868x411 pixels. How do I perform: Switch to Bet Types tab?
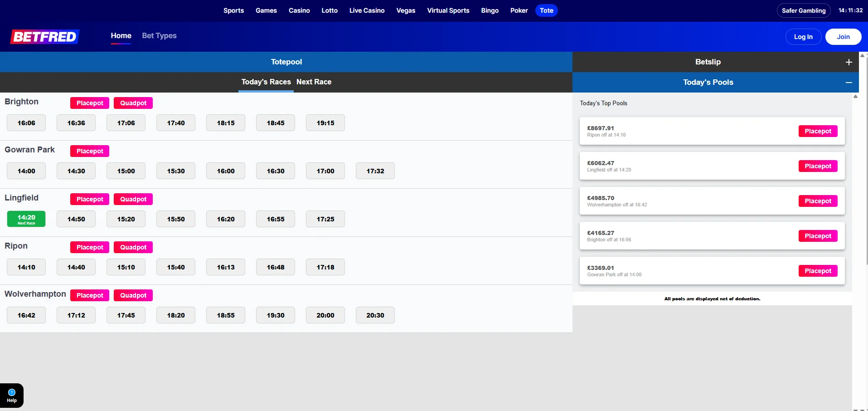click(x=159, y=36)
